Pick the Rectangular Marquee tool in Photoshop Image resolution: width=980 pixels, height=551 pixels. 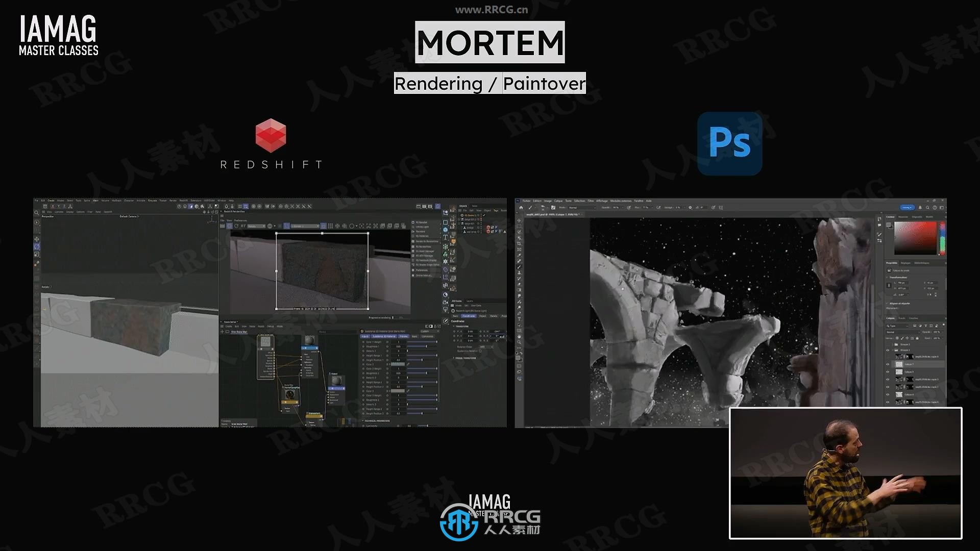tap(520, 226)
